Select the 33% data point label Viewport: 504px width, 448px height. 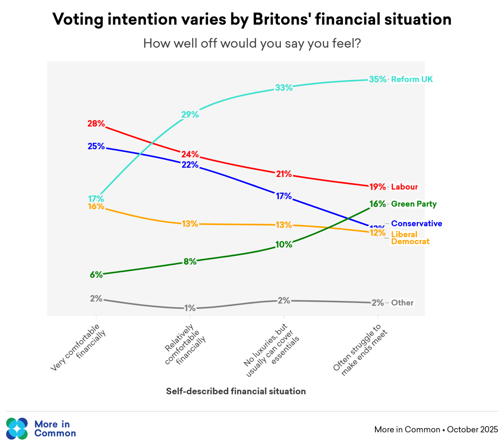click(x=283, y=88)
